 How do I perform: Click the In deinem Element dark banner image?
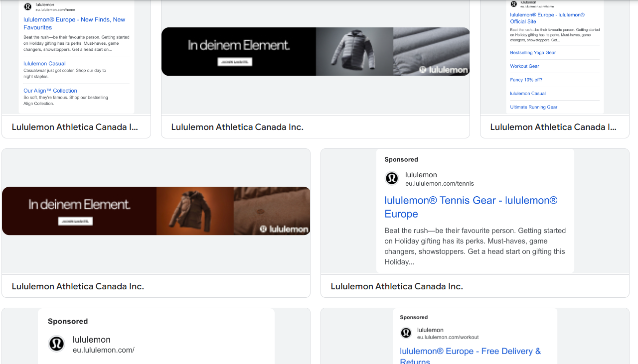pyautogui.click(x=315, y=51)
